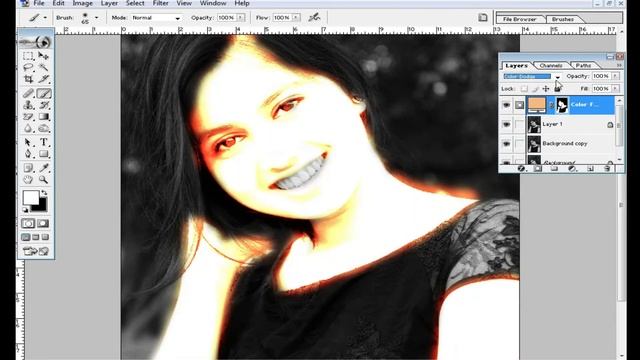Hide the Color Fill layer
640x360 pixels.
pyautogui.click(x=507, y=105)
